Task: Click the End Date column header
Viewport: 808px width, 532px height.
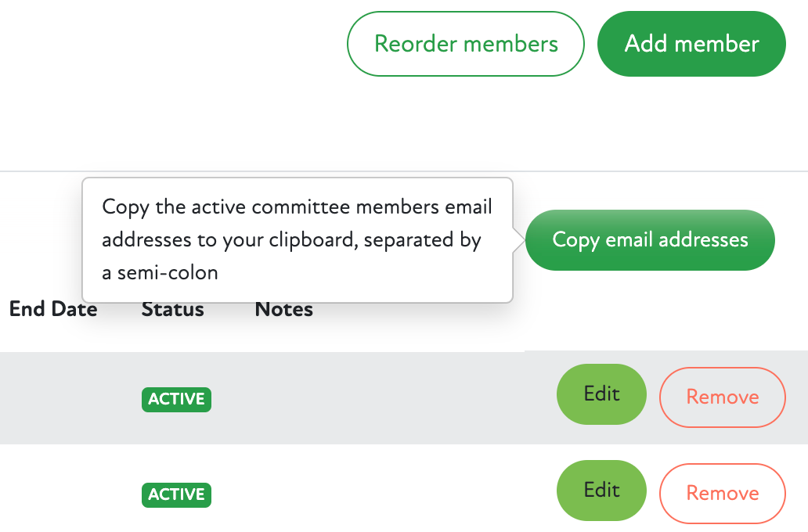Action: tap(53, 309)
